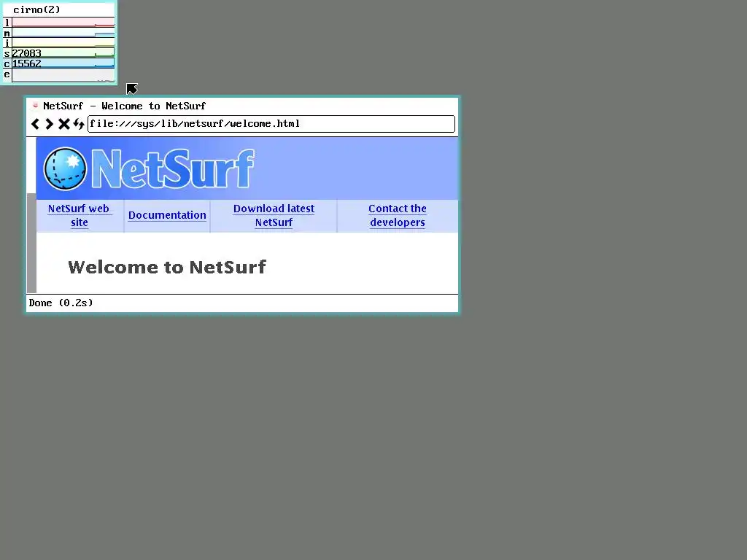Viewport: 747px width, 560px height.
Task: Go forward with the right arrow icon
Action: 49,124
